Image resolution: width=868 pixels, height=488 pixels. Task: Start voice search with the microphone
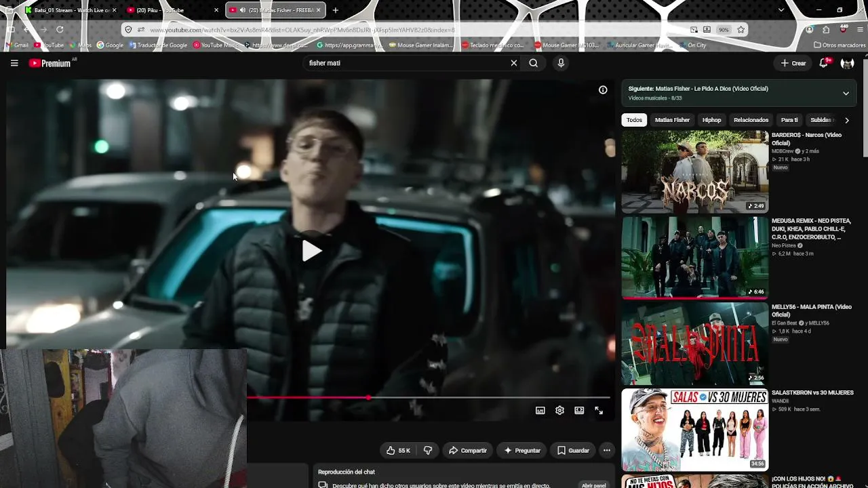coord(561,63)
